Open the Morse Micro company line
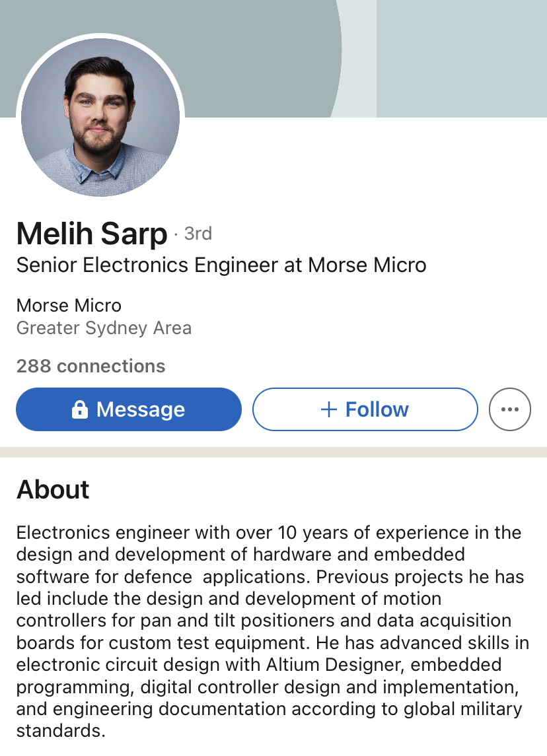547x756 pixels. pos(69,306)
